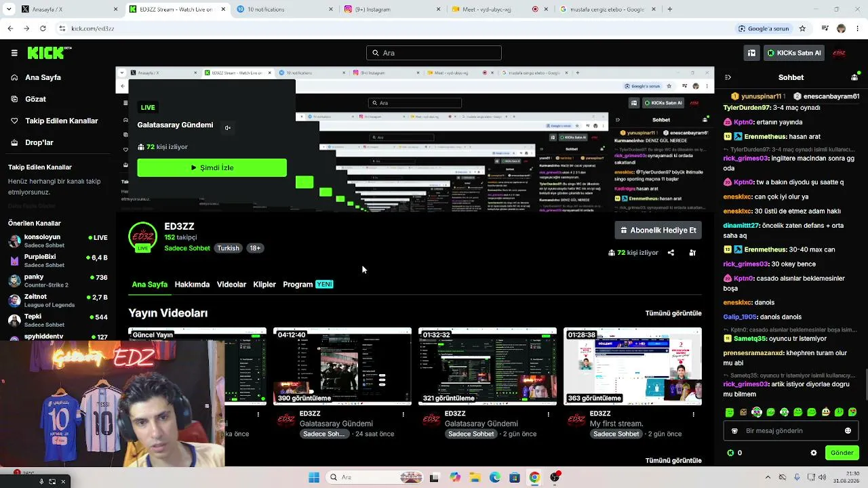Open the 04:12:40 video thumbnail
This screenshot has height=488, width=868.
pyautogui.click(x=342, y=367)
